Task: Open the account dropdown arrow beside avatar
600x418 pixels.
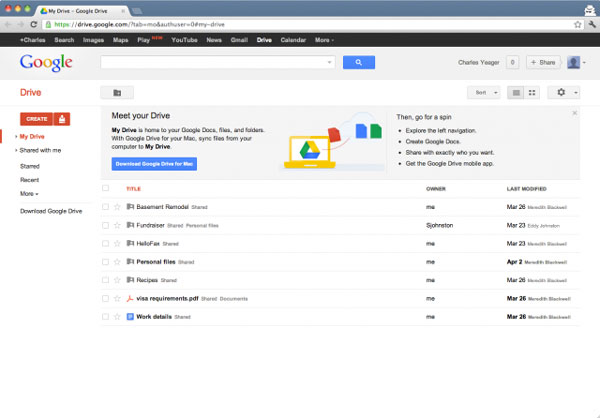Action: coord(584,62)
